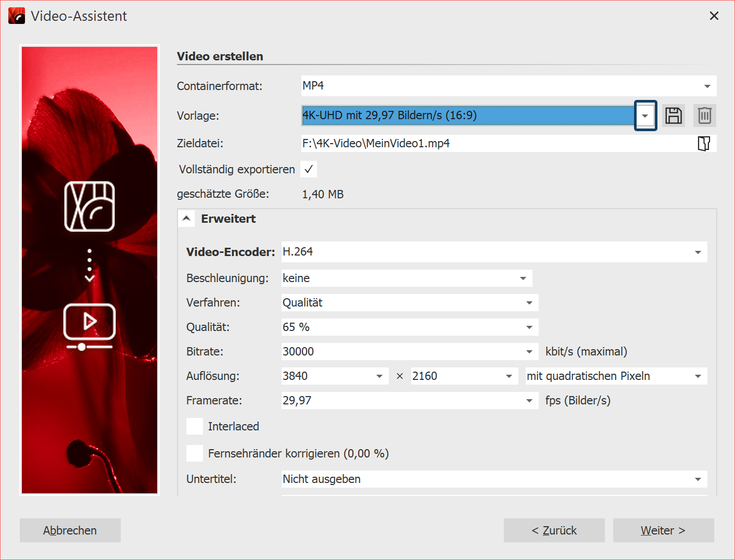This screenshot has height=560, width=735.
Task: Enable the Interlaced option
Action: (194, 426)
